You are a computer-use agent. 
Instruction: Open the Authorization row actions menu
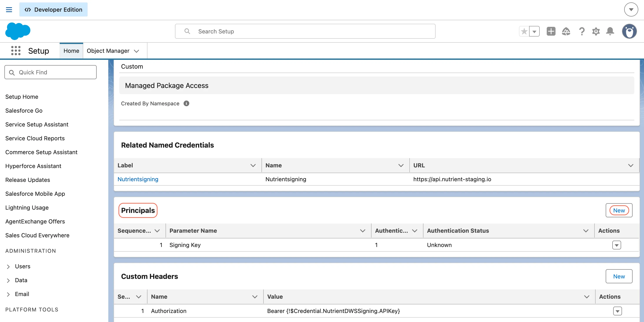click(x=618, y=311)
